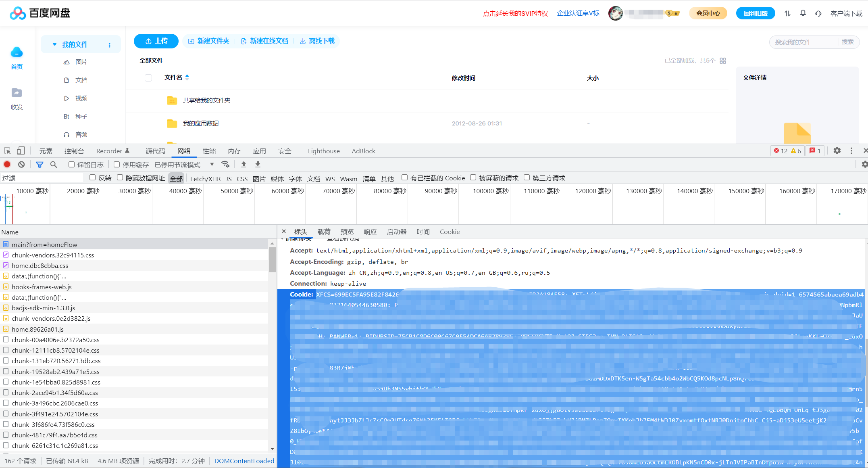
Task: Click the import HAR upload arrow
Action: (x=244, y=164)
